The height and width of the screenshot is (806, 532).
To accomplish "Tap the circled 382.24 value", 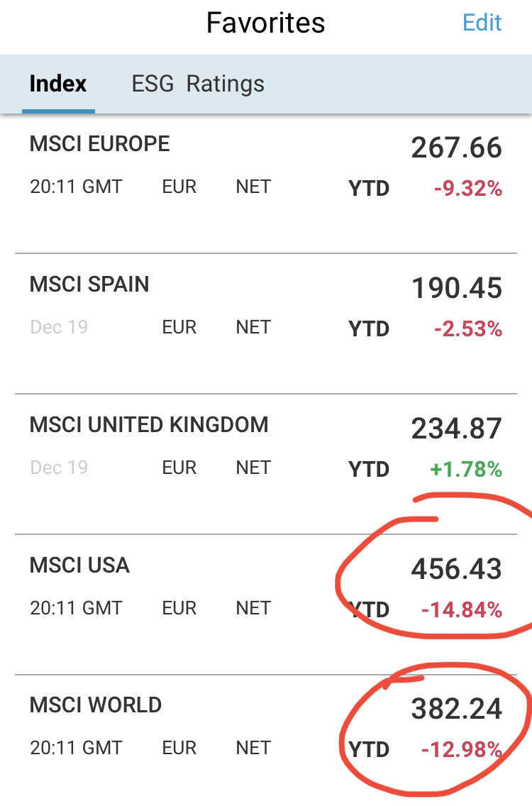I will [x=456, y=709].
